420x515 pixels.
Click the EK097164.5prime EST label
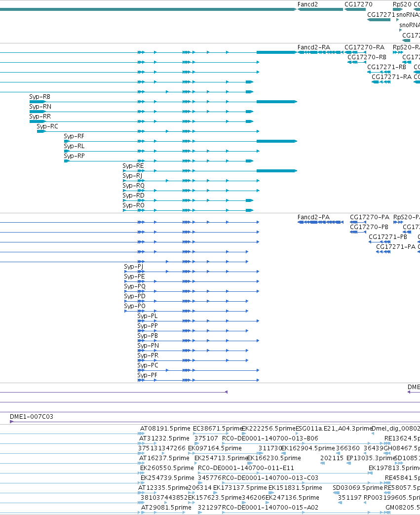pos(215,448)
